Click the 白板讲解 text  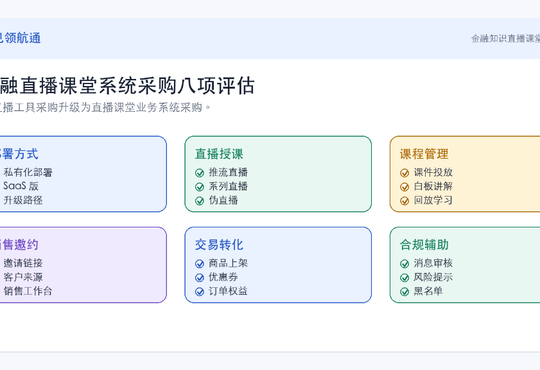pos(433,186)
